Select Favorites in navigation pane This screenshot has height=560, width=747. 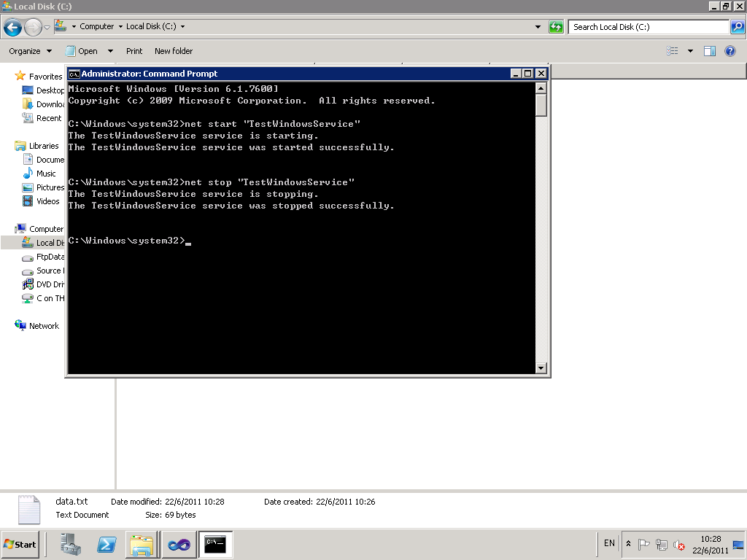[x=39, y=76]
